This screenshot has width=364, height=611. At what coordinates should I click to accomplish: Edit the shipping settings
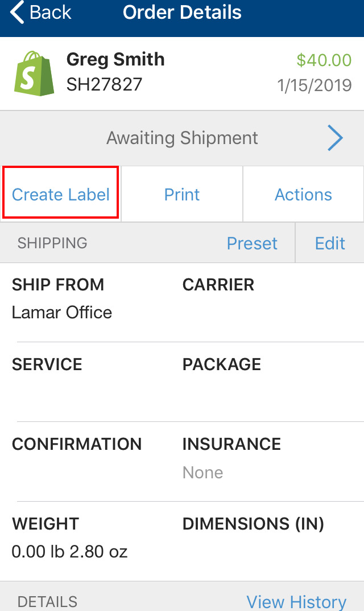[x=330, y=243]
